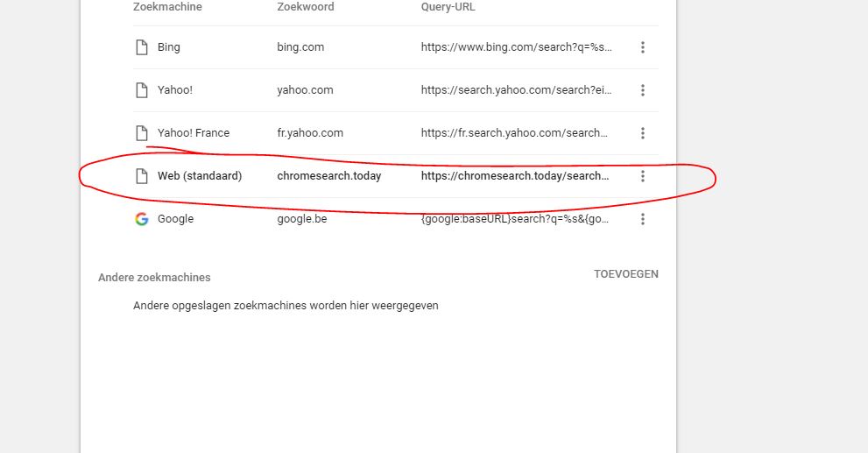Click the bing.com keyword
Screen dimensions: 868x453
point(300,47)
